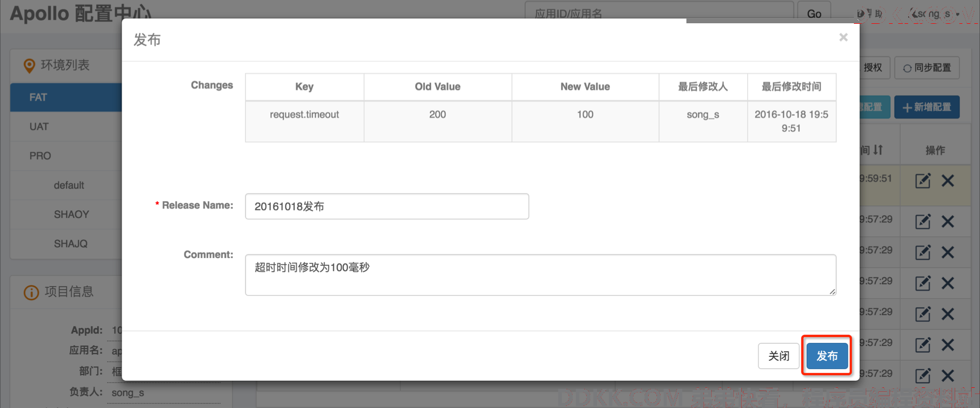Select the PRO environment
Image resolution: width=980 pixels, height=408 pixels.
coord(66,156)
